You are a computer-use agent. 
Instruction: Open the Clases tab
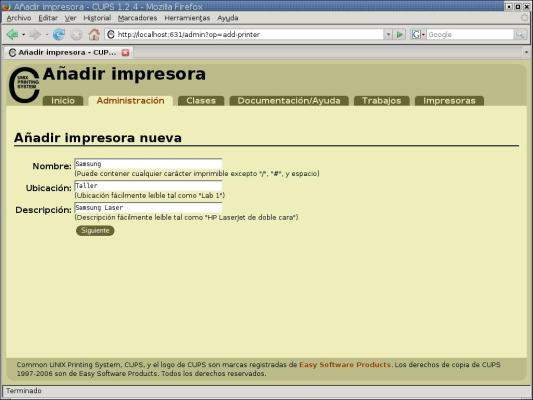click(201, 101)
